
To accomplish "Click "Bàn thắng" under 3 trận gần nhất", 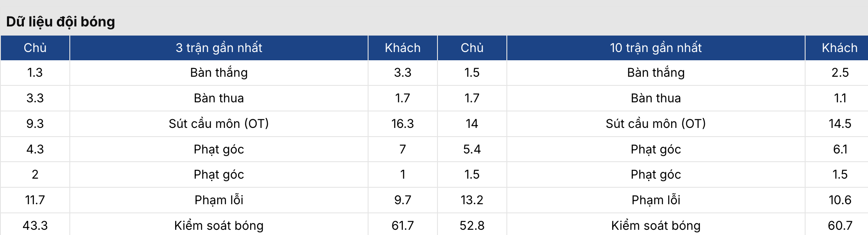I will coord(219,72).
